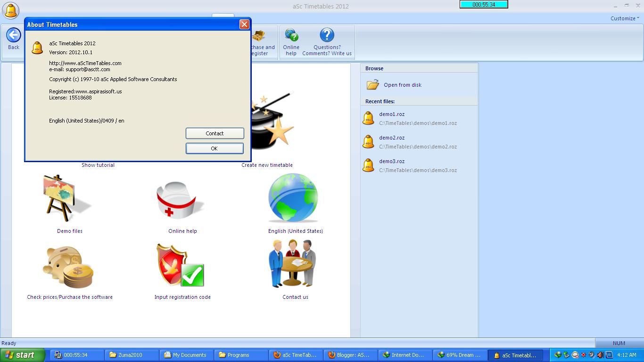Click Ready status bar text
The width and height of the screenshot is (644, 362).
tap(9, 343)
